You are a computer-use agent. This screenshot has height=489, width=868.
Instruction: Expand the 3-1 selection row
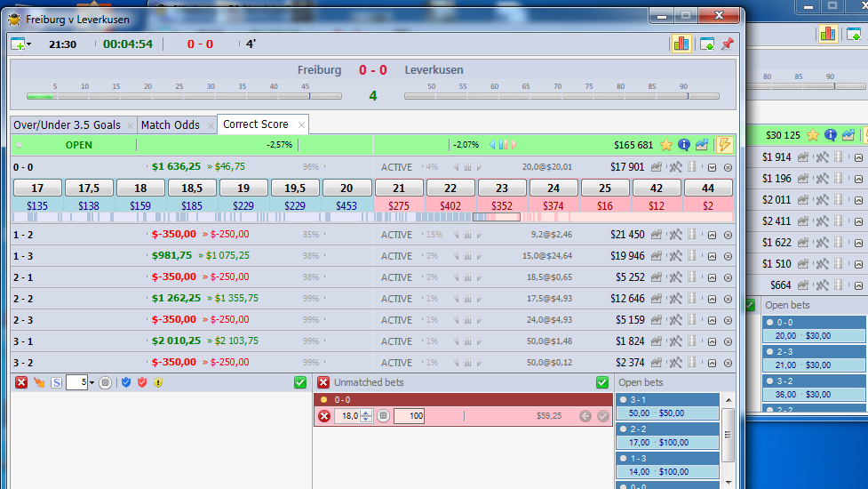click(x=712, y=341)
